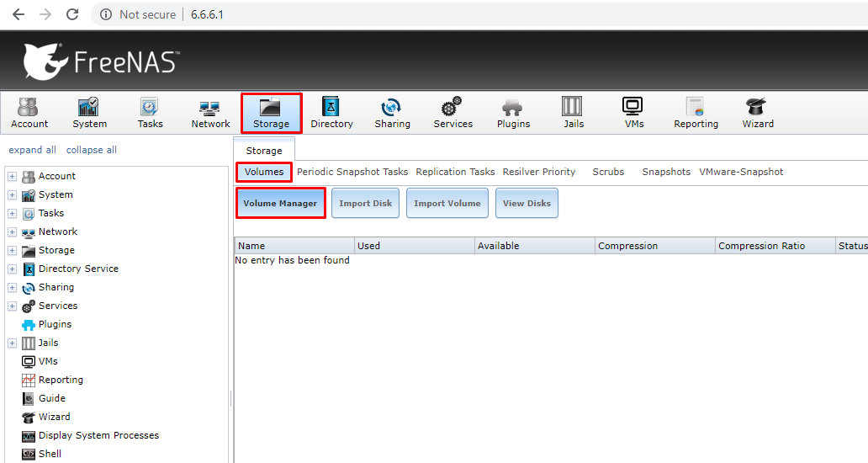
Task: Select the Jails label in the tree
Action: pos(48,343)
